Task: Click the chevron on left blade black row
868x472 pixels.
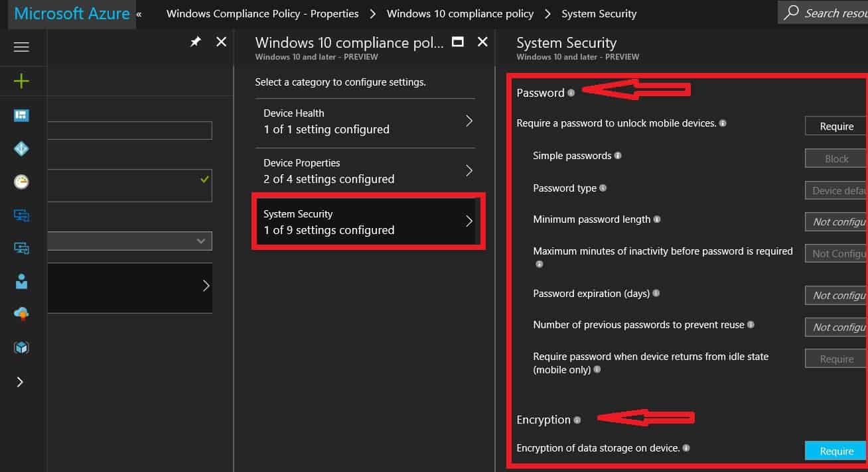Action: pos(206,286)
